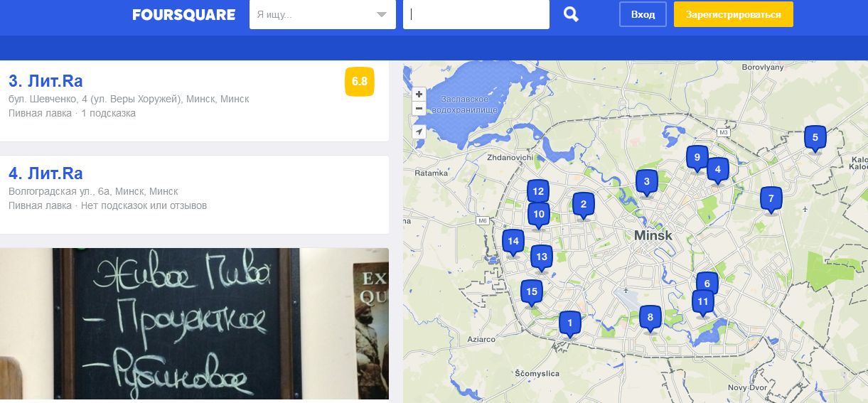The image size is (868, 403).
Task: Select map pin number 7
Action: [x=771, y=199]
